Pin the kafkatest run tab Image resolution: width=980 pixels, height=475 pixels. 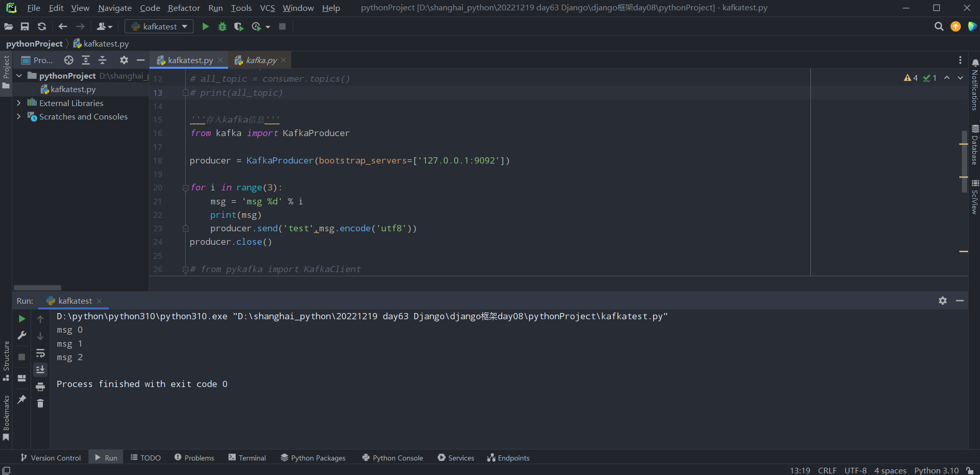[x=22, y=399]
